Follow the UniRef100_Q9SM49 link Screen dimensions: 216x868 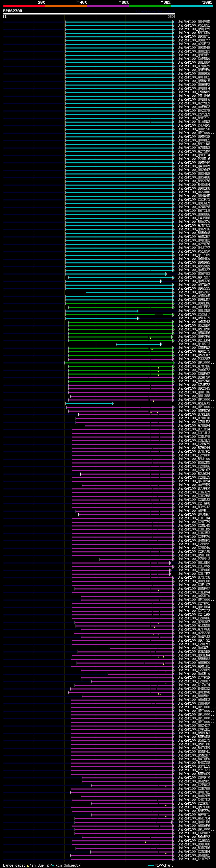[194, 48]
